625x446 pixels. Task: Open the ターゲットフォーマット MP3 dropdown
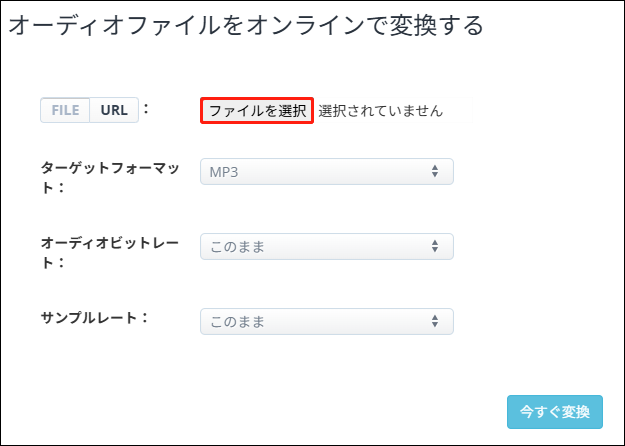326,172
